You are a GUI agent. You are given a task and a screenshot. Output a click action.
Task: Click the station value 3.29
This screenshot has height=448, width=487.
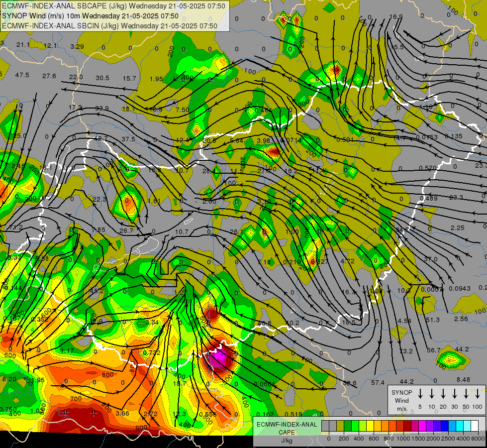point(77,47)
